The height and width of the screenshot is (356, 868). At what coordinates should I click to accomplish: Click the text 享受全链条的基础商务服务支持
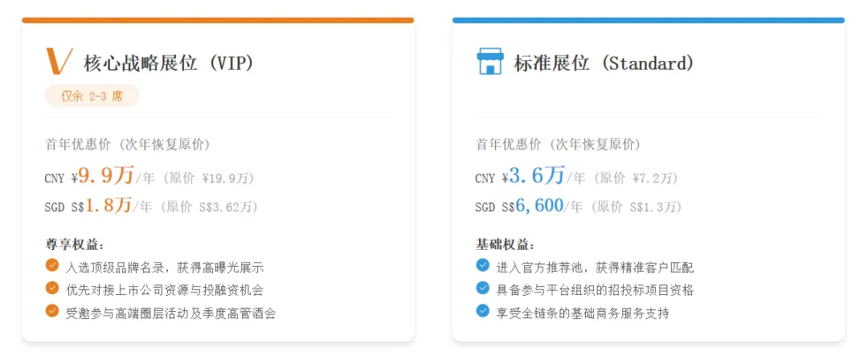[x=583, y=313]
